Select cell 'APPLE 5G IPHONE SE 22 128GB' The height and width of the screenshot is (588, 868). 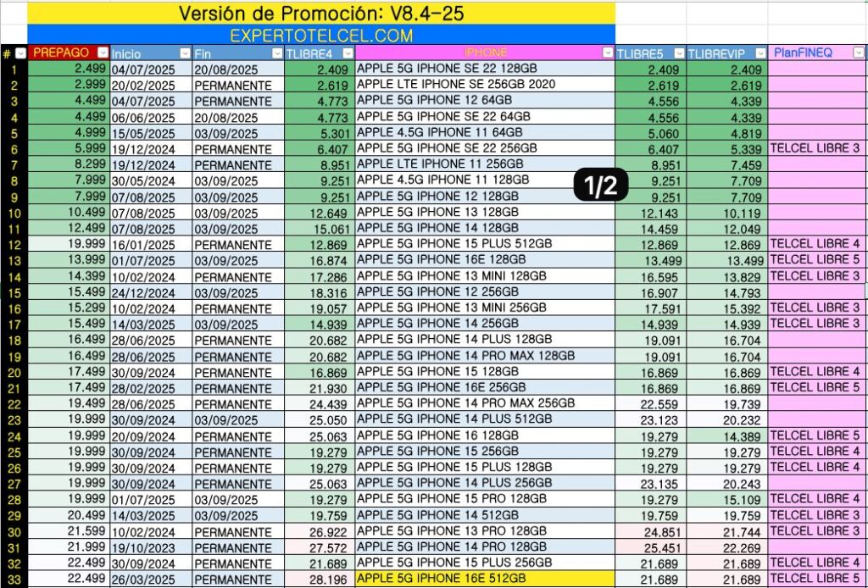(x=485, y=69)
